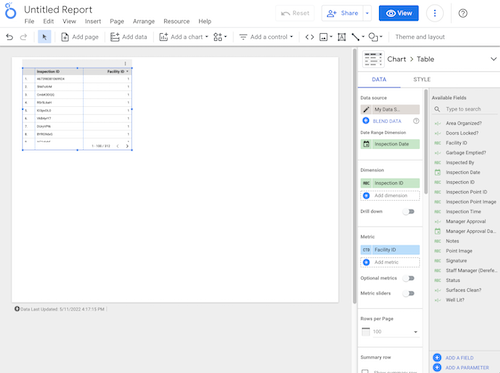Activate the selection mode arrow tool
The image size is (500, 373).
[x=44, y=37]
